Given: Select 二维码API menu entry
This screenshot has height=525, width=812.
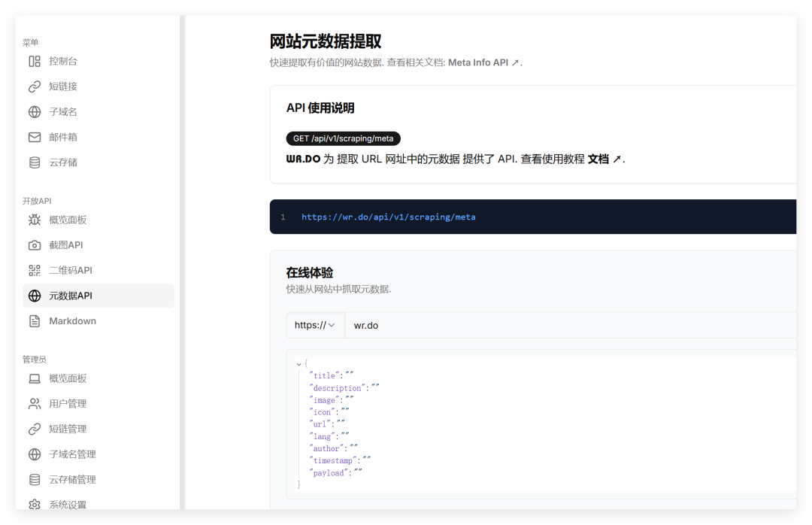Looking at the screenshot, I should coord(98,271).
